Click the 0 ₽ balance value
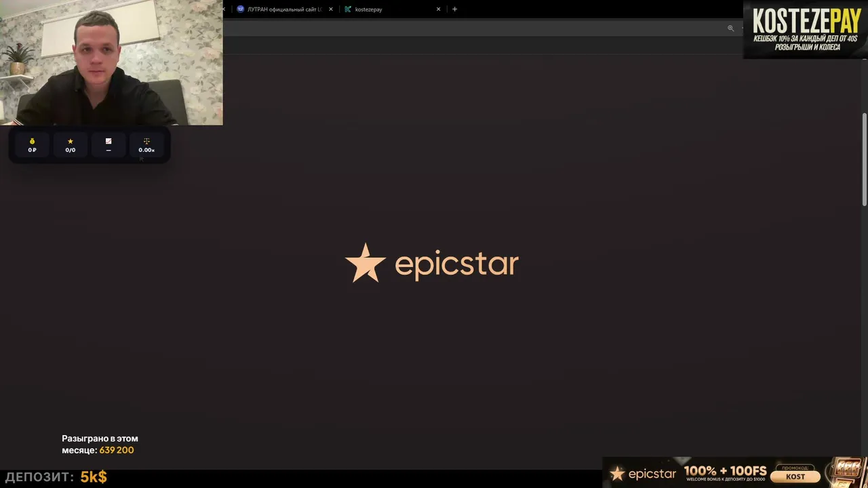The height and width of the screenshot is (488, 868). pyautogui.click(x=32, y=150)
